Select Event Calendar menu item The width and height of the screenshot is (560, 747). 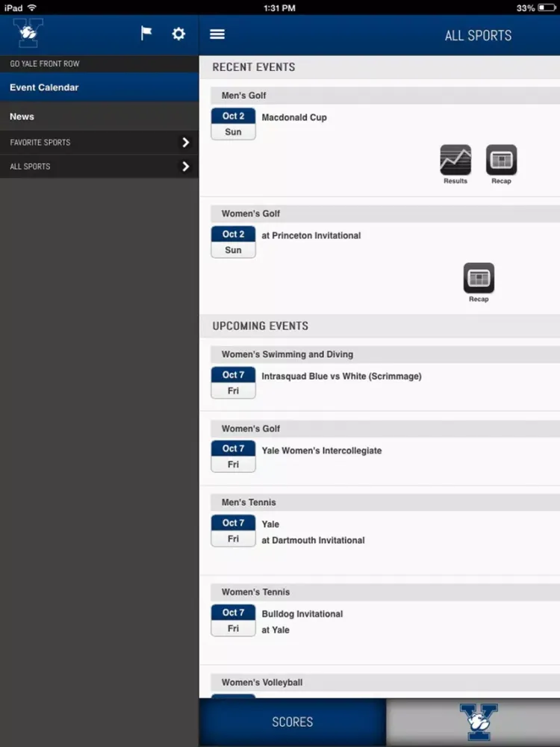[x=99, y=87]
